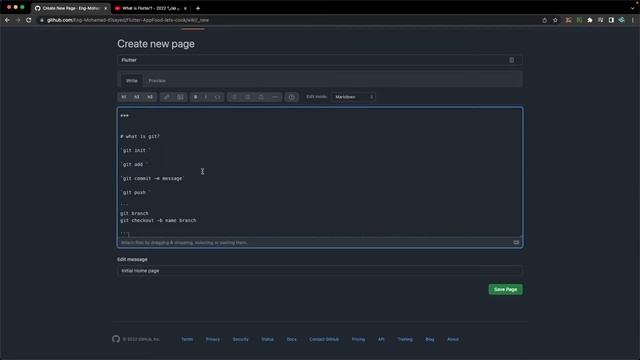Open the Privacy footer link
The image size is (640, 360).
tap(213, 339)
